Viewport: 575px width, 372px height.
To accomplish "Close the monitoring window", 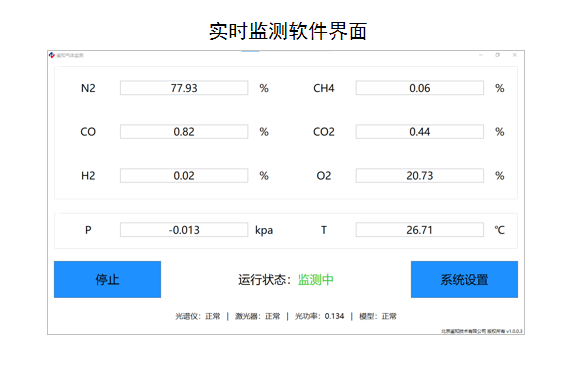I will [x=514, y=55].
